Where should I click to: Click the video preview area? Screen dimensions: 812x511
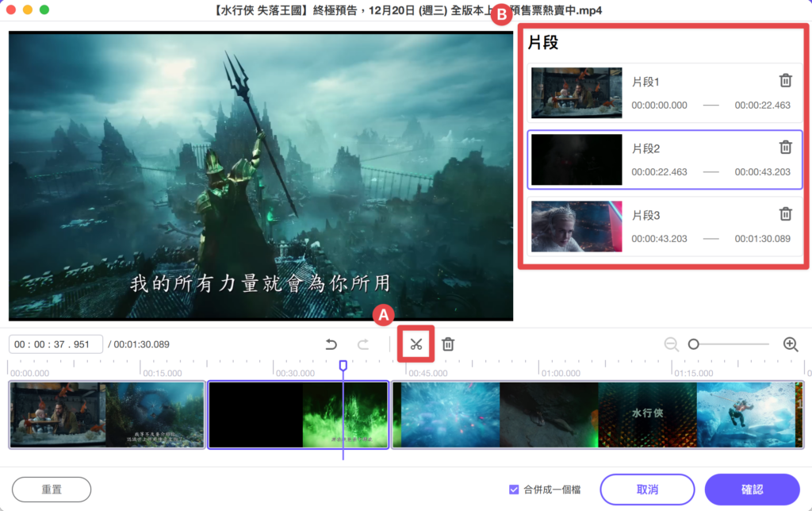[261, 175]
